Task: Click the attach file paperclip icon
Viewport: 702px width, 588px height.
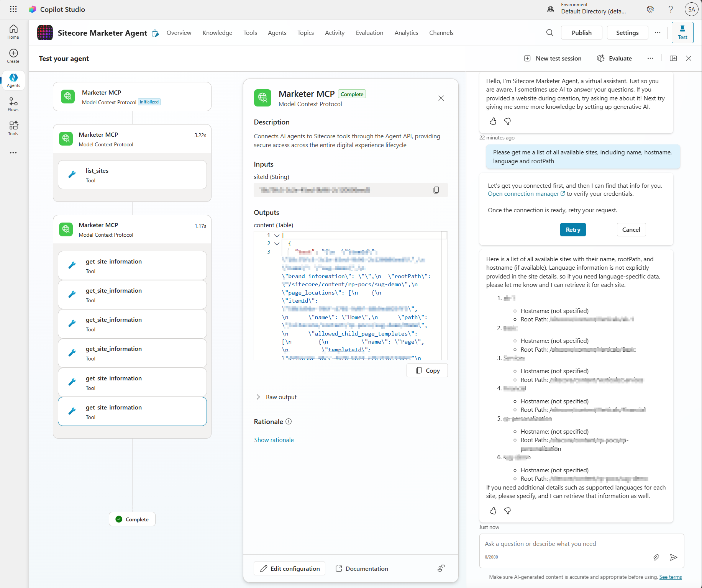Action: tap(656, 557)
